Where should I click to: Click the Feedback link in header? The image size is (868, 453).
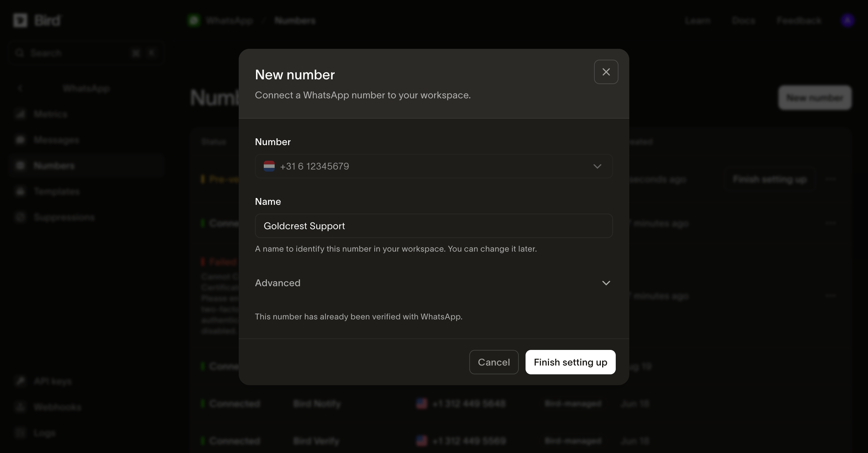coord(799,21)
